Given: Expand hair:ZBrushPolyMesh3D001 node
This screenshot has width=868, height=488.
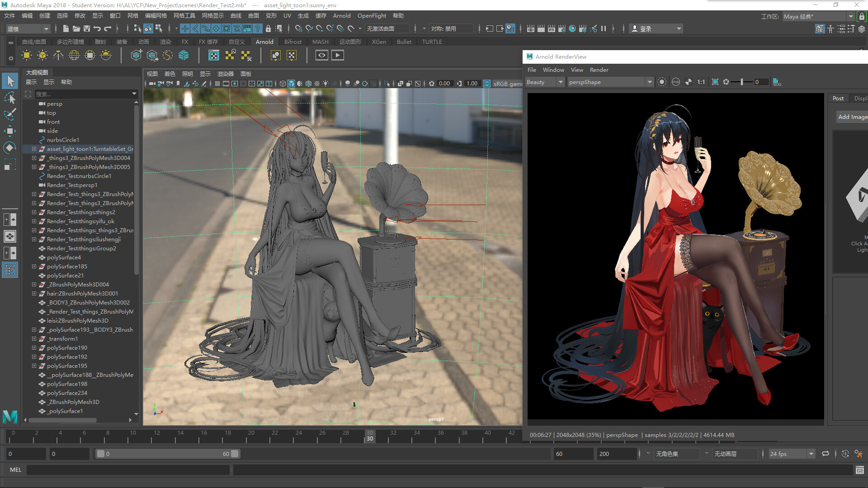Looking at the screenshot, I should 34,293.
